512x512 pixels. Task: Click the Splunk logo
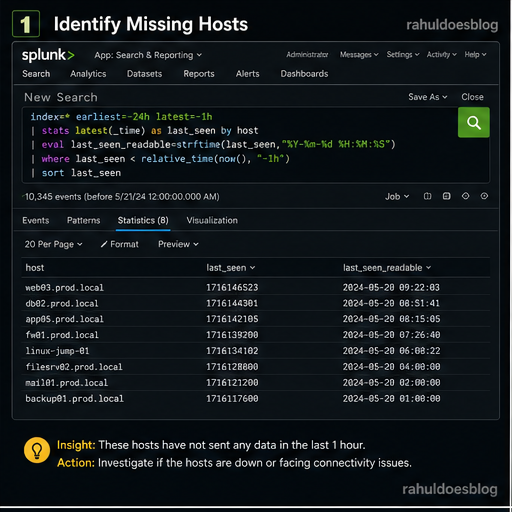[48, 55]
